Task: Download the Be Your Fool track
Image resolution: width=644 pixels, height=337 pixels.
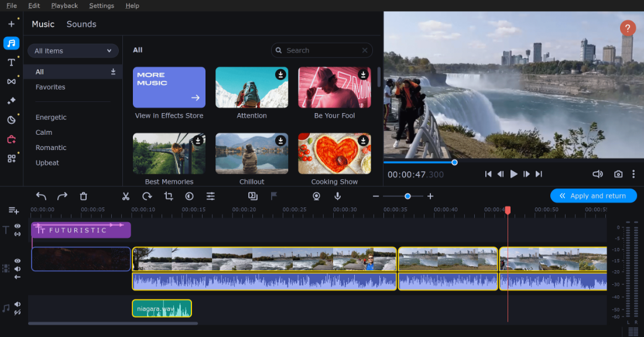Action: 363,74
